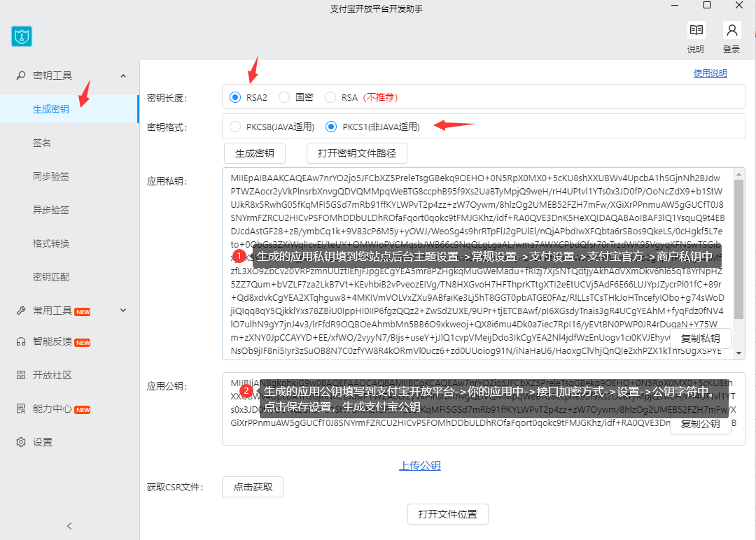
Task: Open 设置 gear icon in sidebar
Action: pos(21,442)
